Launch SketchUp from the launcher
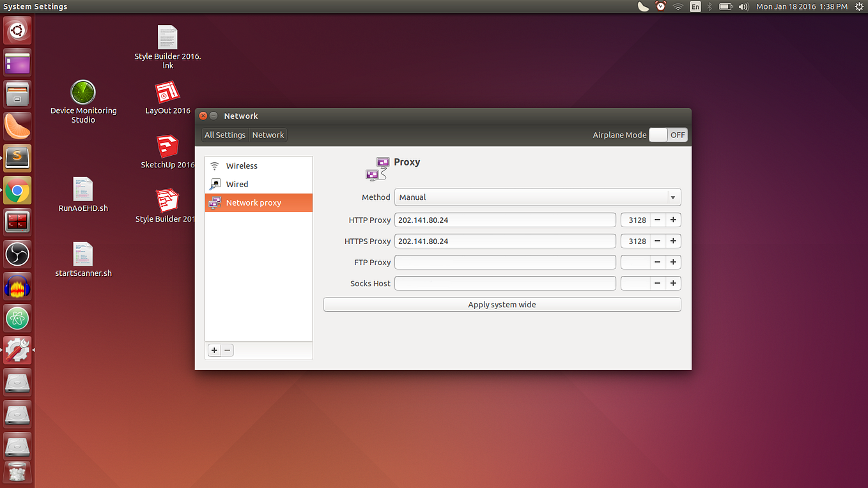The image size is (868, 488). pyautogui.click(x=17, y=158)
